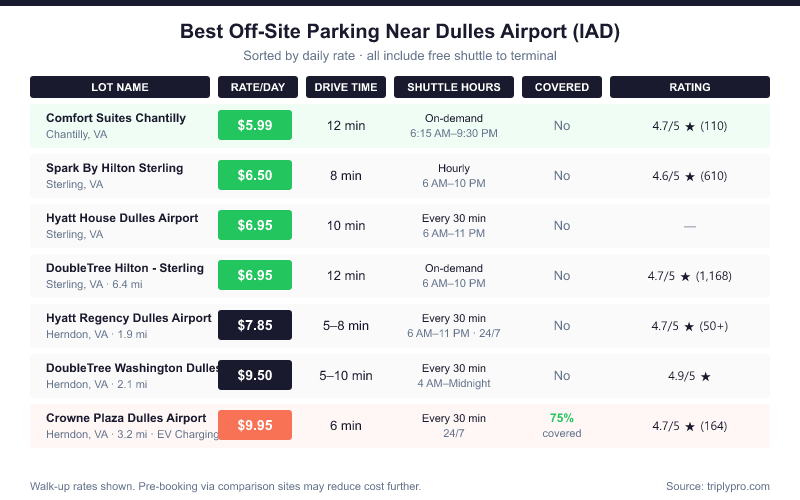Select Hyatt House Dulles Airport name
The image size is (800, 500).
click(122, 218)
